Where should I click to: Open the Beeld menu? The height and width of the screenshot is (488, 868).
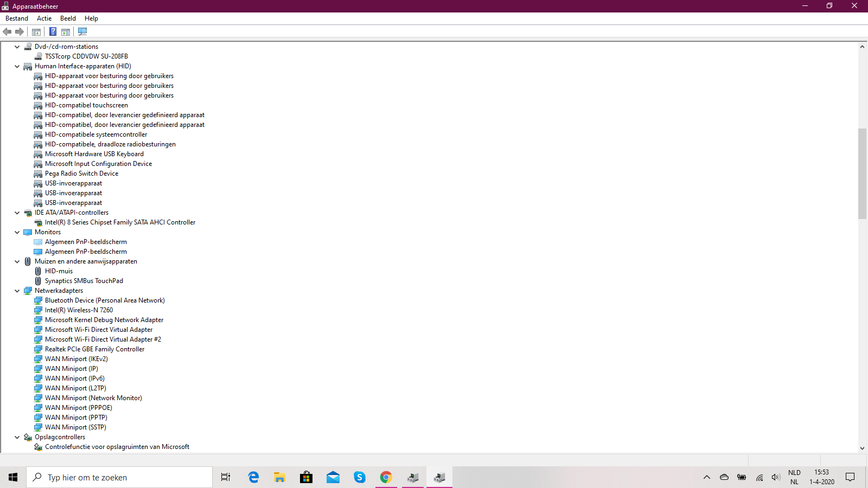pyautogui.click(x=68, y=18)
